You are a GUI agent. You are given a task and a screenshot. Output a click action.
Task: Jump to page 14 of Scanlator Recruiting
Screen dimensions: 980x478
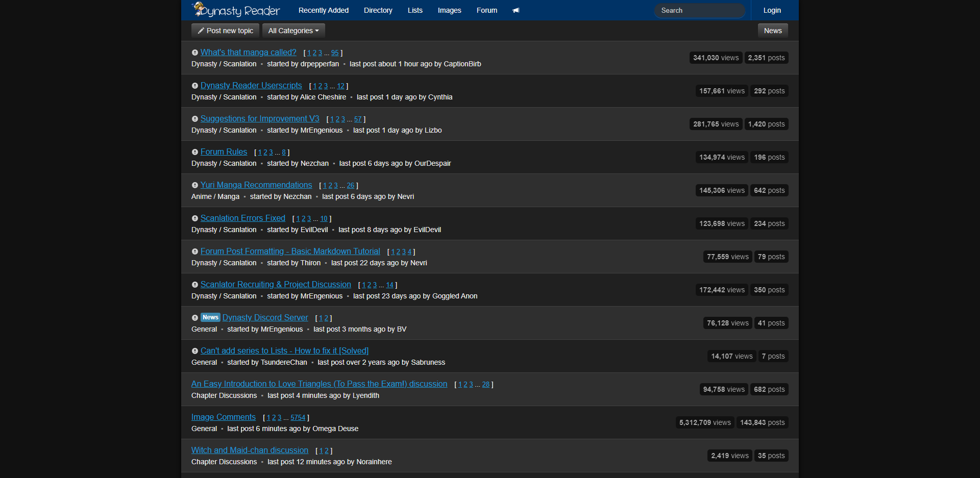[x=389, y=285]
